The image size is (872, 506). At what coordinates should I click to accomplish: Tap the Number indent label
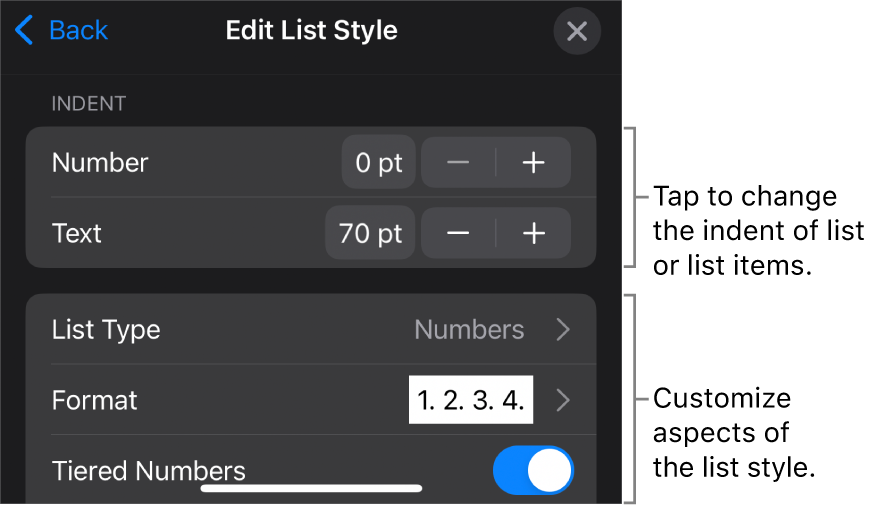[x=100, y=163]
